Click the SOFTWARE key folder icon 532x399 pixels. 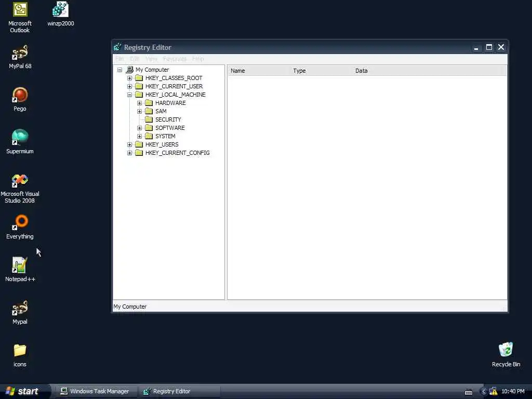pyautogui.click(x=149, y=128)
